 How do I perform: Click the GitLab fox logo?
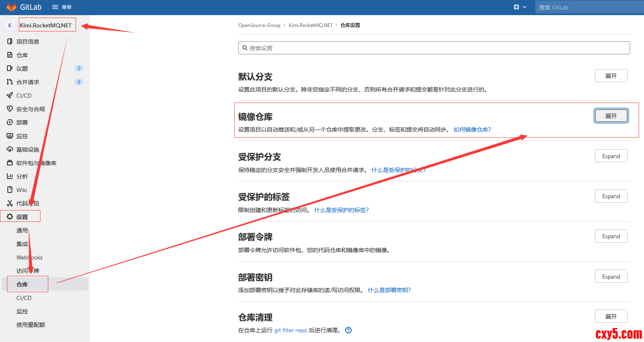11,7
